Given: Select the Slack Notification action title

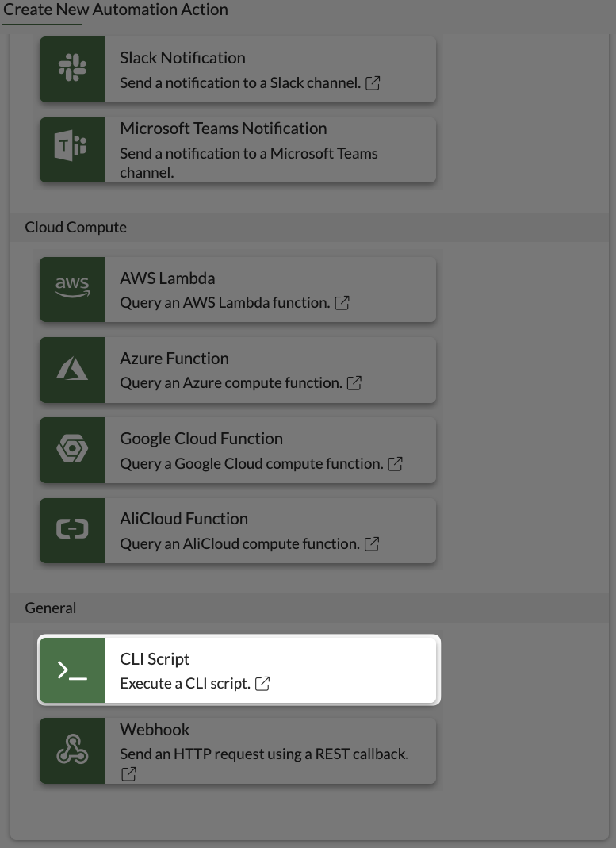Looking at the screenshot, I should click(x=182, y=58).
